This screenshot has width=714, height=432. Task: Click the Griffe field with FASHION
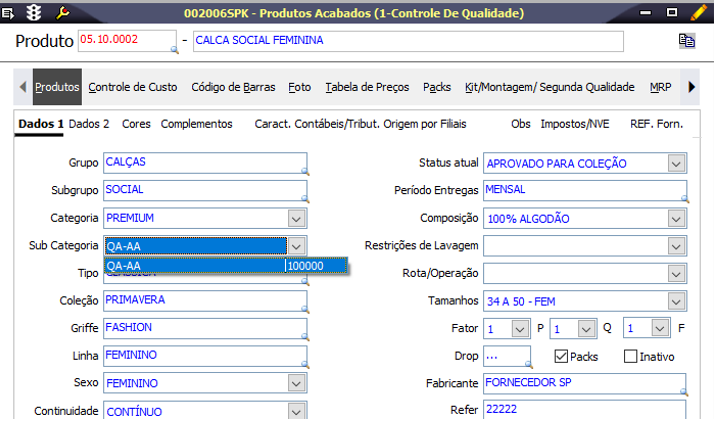pos(205,328)
